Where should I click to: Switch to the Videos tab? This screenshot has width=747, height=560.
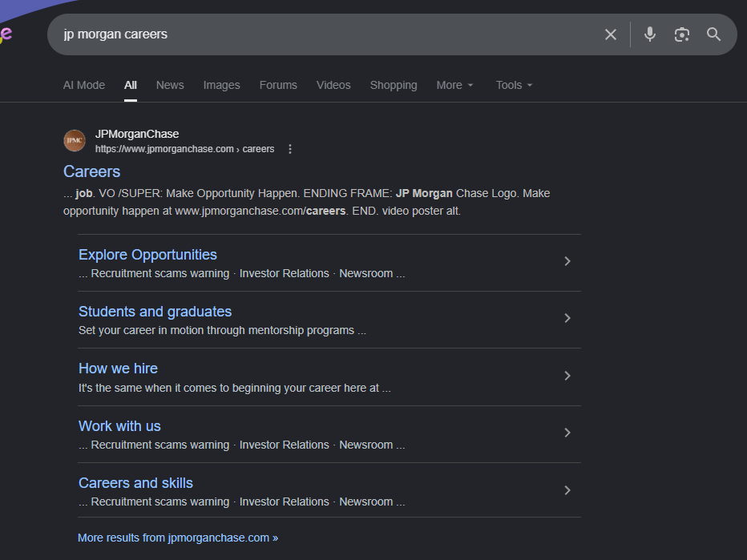pyautogui.click(x=333, y=85)
